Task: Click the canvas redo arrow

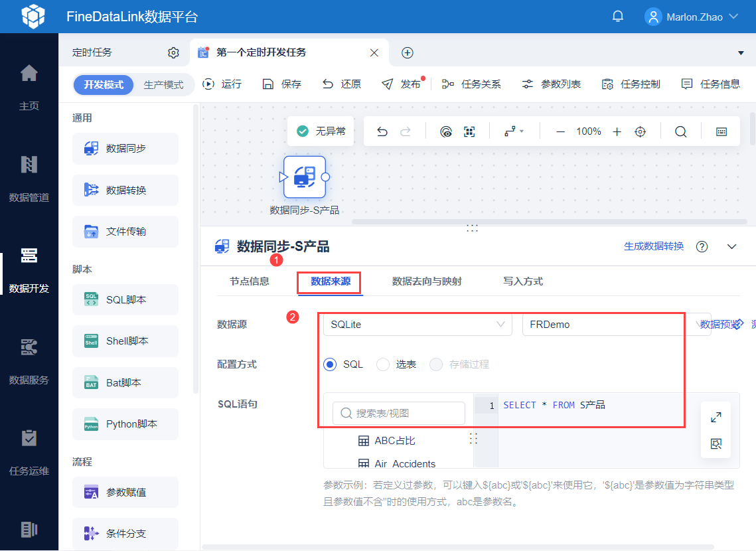Action: pyautogui.click(x=406, y=131)
